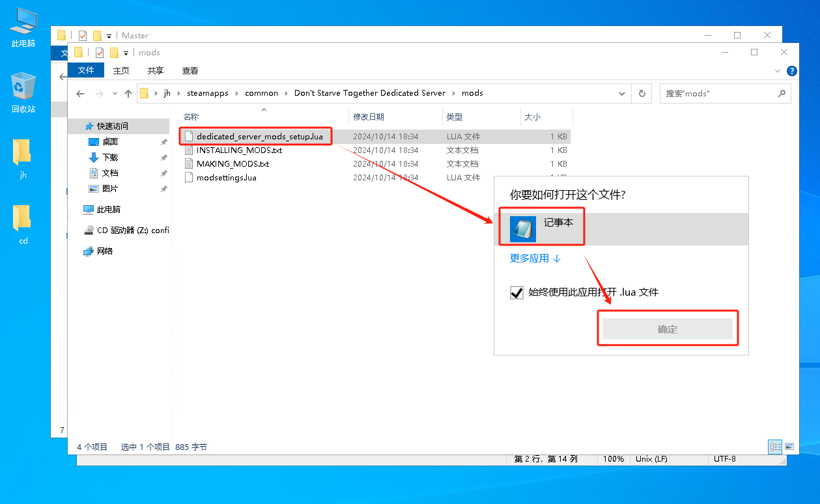Select 下载 in quick access
This screenshot has width=820, height=504.
point(110,157)
